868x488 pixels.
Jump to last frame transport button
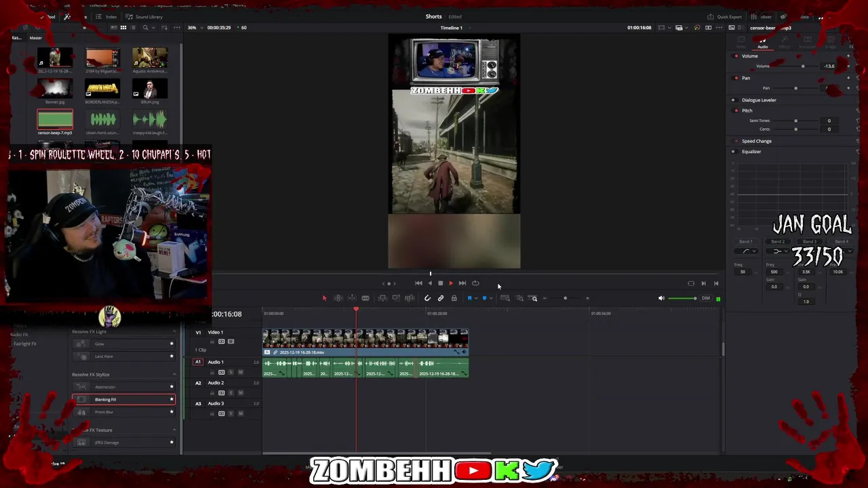point(462,283)
